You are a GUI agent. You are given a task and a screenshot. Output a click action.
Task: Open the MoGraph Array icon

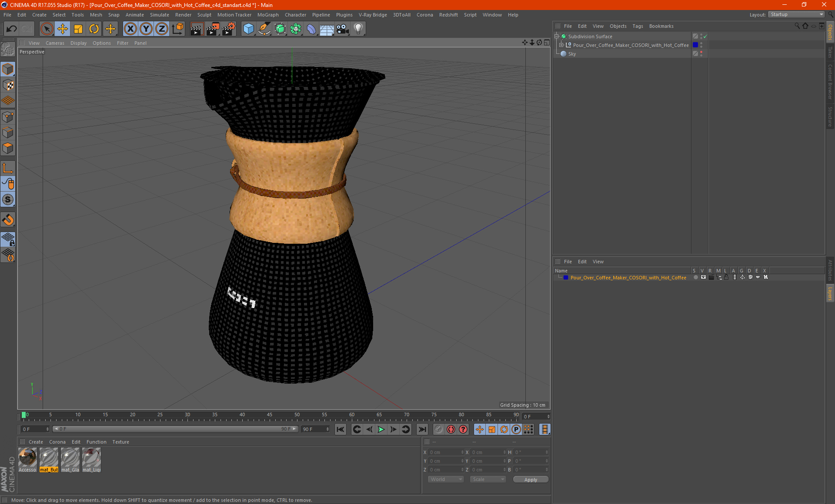pos(296,29)
